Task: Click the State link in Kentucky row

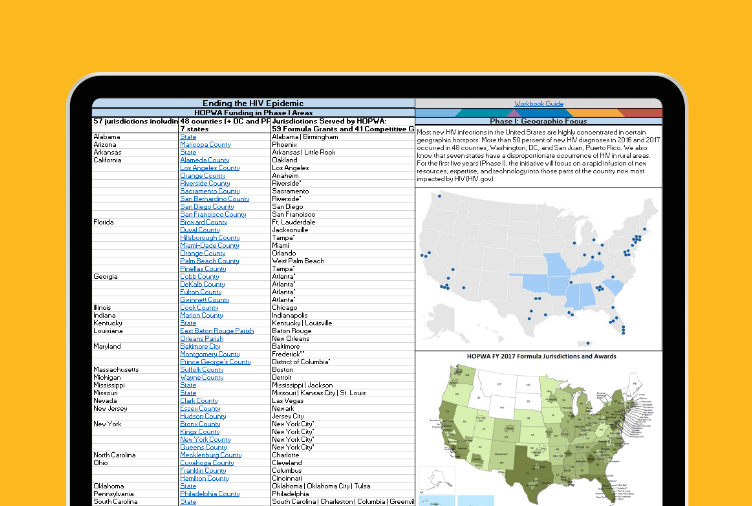Action: point(188,323)
